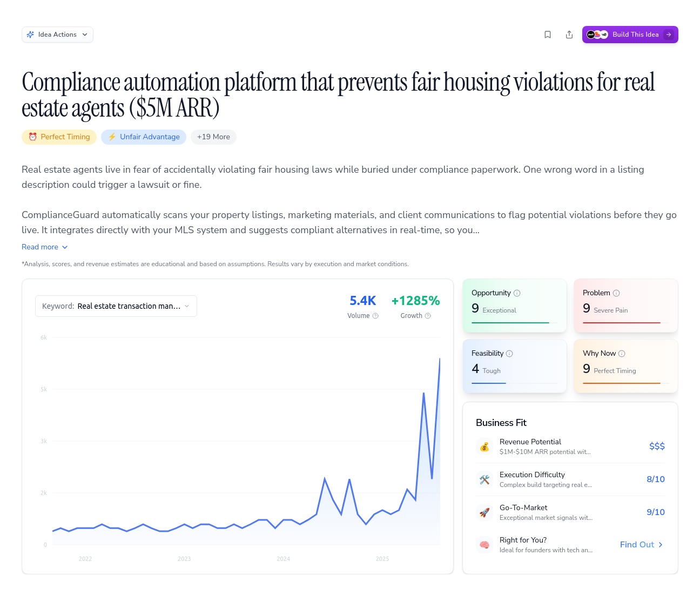
Task: Click the money bag icon beside Revenue Potential
Action: [x=484, y=446]
